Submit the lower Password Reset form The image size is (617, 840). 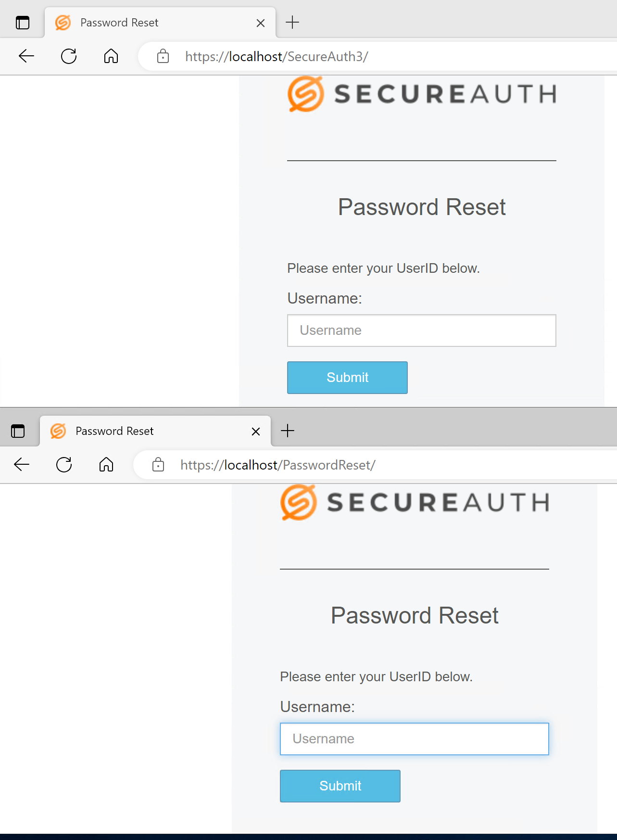tap(340, 786)
